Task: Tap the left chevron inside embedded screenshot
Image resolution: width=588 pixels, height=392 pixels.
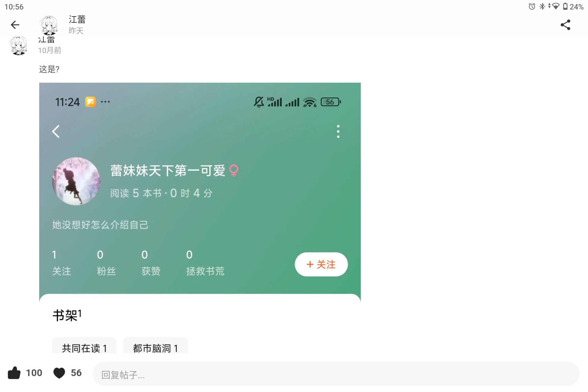Action: click(x=56, y=132)
